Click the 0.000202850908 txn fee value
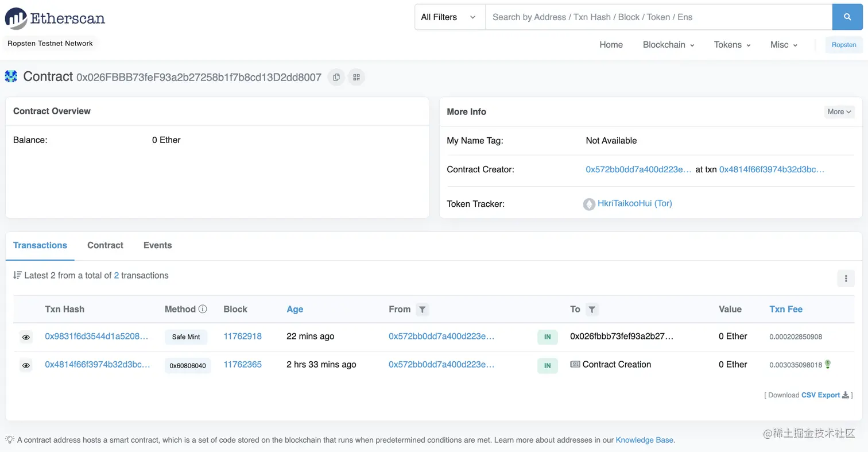Screen dimensions: 868x452 [796, 337]
